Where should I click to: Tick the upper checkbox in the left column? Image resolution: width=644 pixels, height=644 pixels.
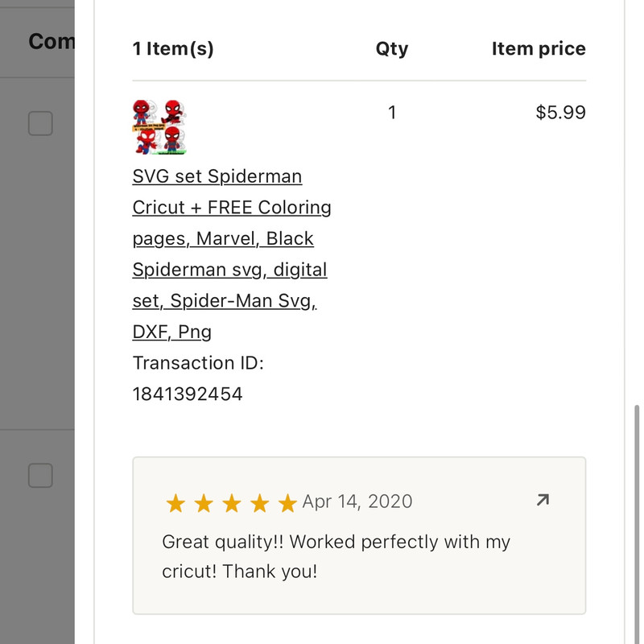(x=40, y=123)
